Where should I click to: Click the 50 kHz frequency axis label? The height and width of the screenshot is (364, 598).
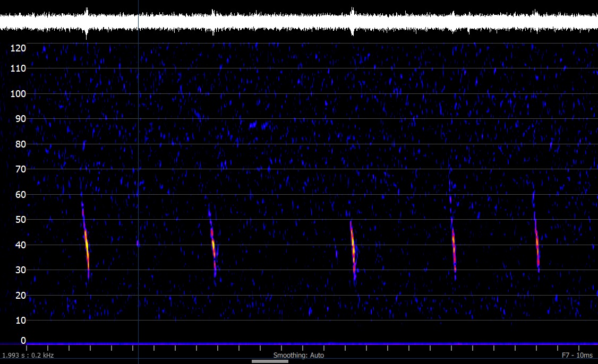tap(20, 220)
